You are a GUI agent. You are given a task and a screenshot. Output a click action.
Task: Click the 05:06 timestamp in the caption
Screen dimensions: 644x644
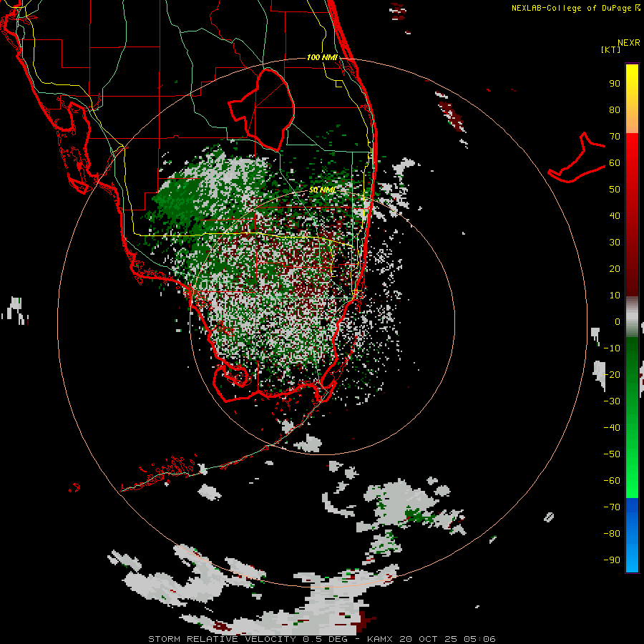point(479,639)
